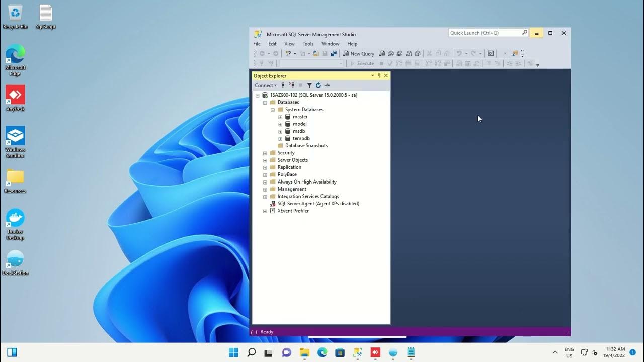Open the File menu
This screenshot has width=644, height=362.
[x=257, y=44]
